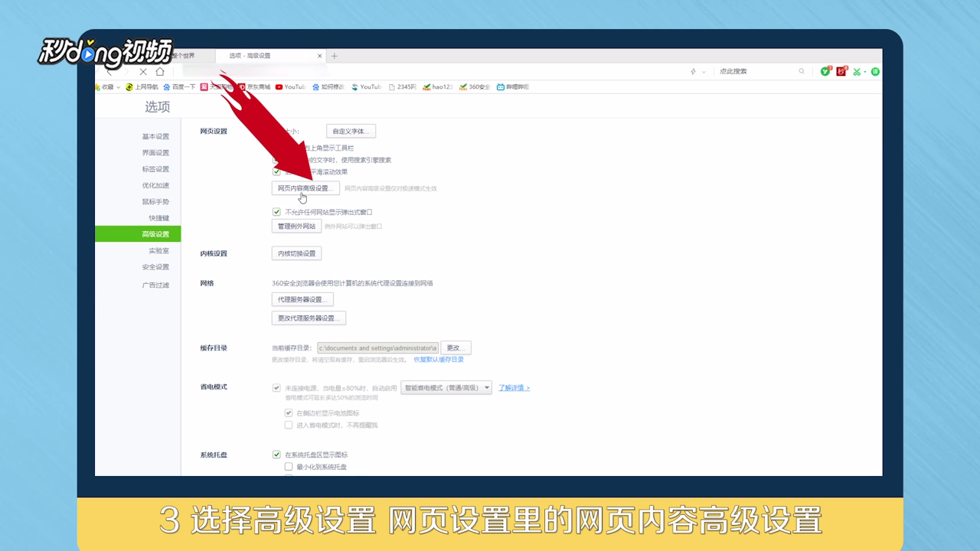
Task: Click the 代理服务器设置... button
Action: coord(302,299)
